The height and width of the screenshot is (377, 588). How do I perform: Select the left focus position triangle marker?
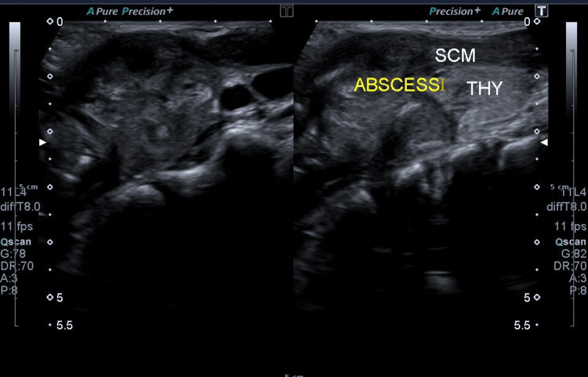(x=43, y=143)
